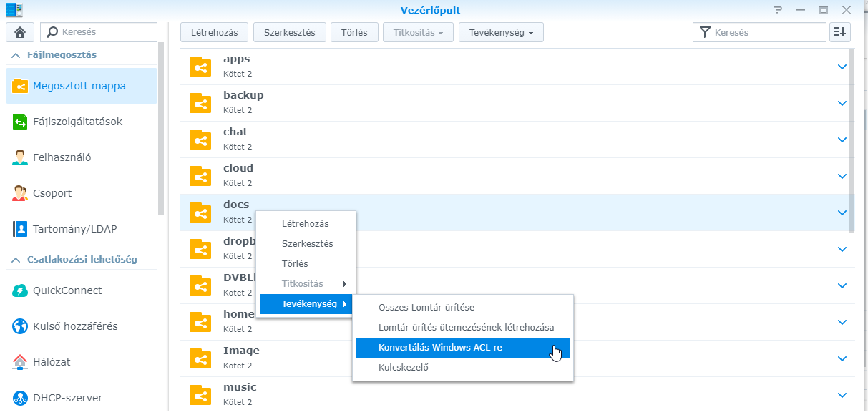Open Tartomány/LDAP in sidebar
Image resolution: width=868 pixels, height=420 pixels.
(82, 229)
